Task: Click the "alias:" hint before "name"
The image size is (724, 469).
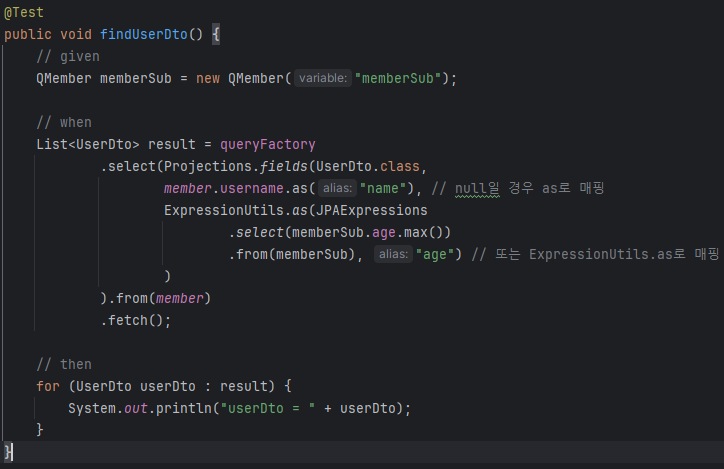Action: 337,188
